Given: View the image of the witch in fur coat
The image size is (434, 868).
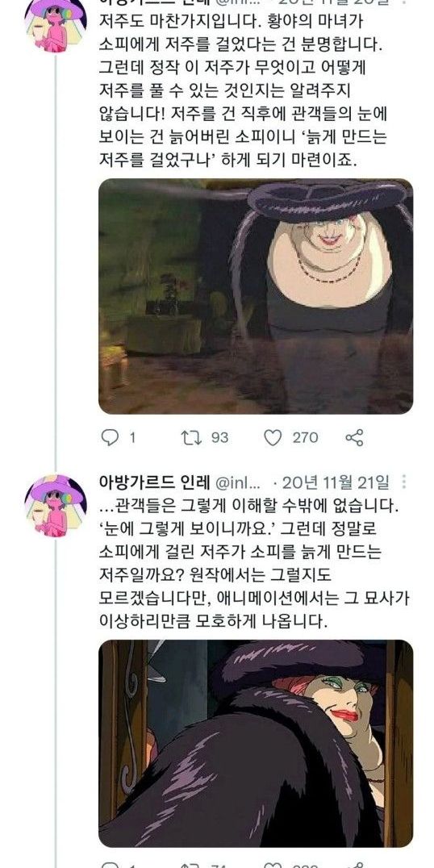Looking at the screenshot, I should 256,744.
